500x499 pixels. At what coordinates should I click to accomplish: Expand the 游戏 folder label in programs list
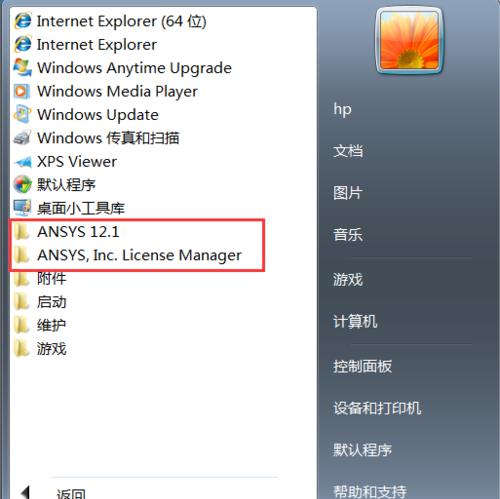[52, 349]
